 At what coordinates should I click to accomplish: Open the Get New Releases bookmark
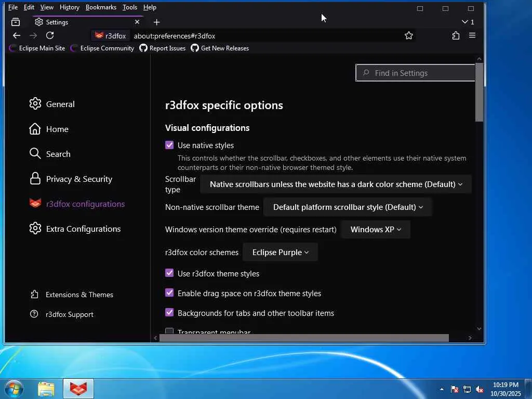(220, 48)
